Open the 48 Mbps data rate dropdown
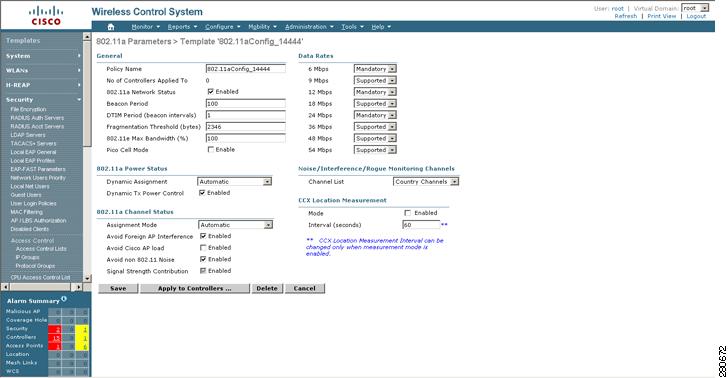Screen dimensions: 728x378 375,138
